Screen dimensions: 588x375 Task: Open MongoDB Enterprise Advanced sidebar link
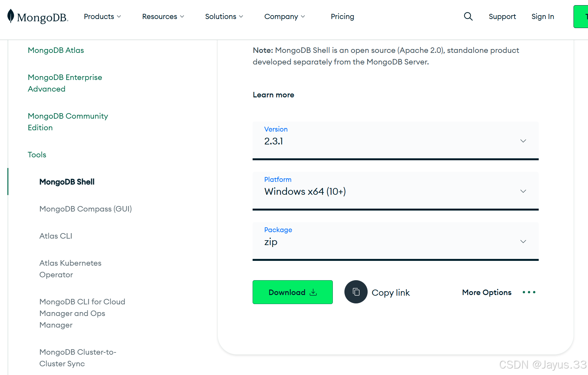click(x=65, y=83)
